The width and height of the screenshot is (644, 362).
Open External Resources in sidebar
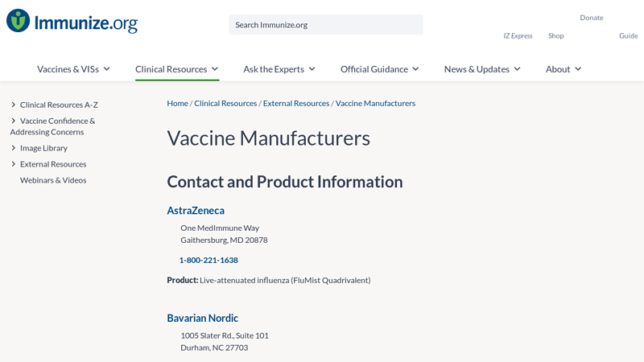coord(53,164)
